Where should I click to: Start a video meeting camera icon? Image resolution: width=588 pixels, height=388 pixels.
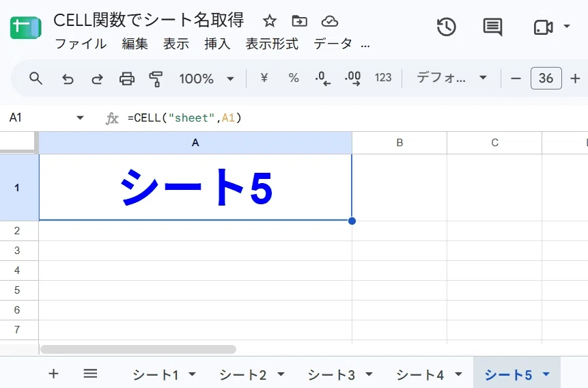[543, 27]
